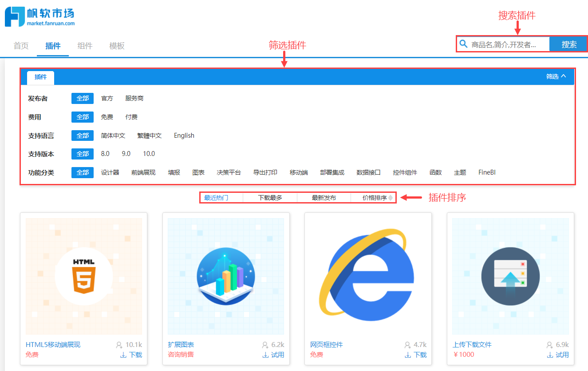Click user count icon on 扩展图表 card
The width and height of the screenshot is (588, 371).
[x=265, y=345]
